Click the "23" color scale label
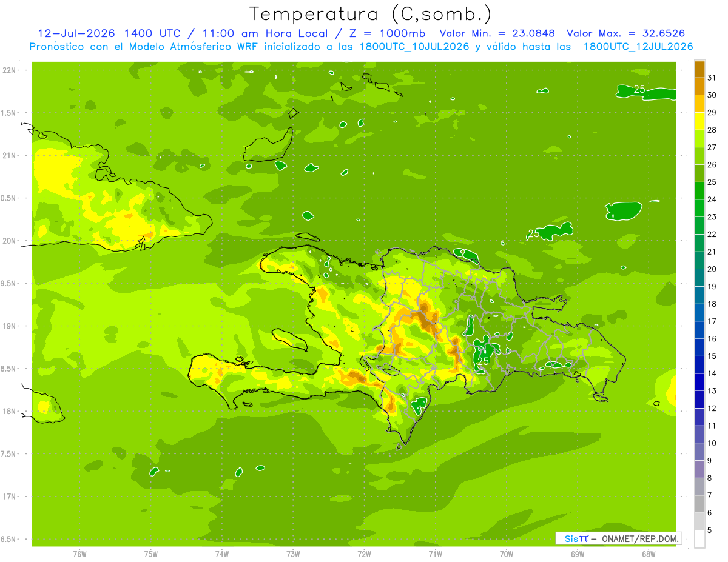Viewport: 728px width, 562px height. pyautogui.click(x=712, y=217)
